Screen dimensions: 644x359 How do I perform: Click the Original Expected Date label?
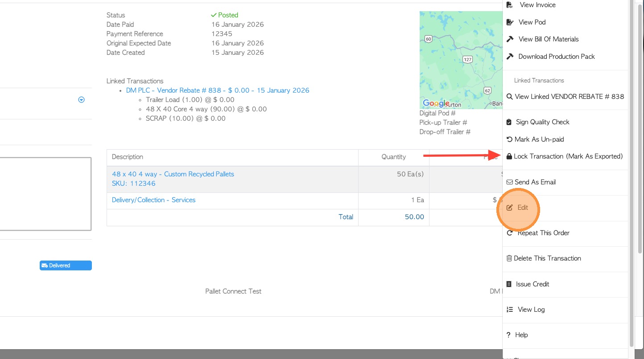pos(139,43)
